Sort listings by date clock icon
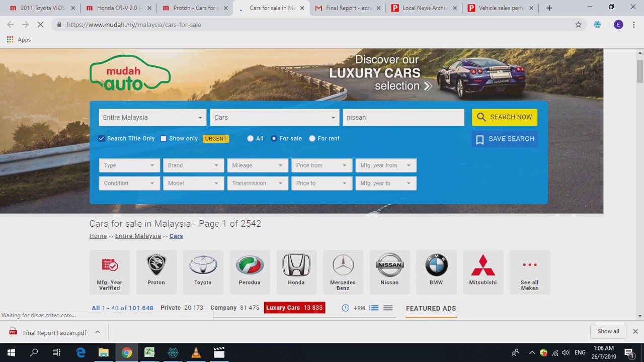This screenshot has width=644, height=362. 346,308
